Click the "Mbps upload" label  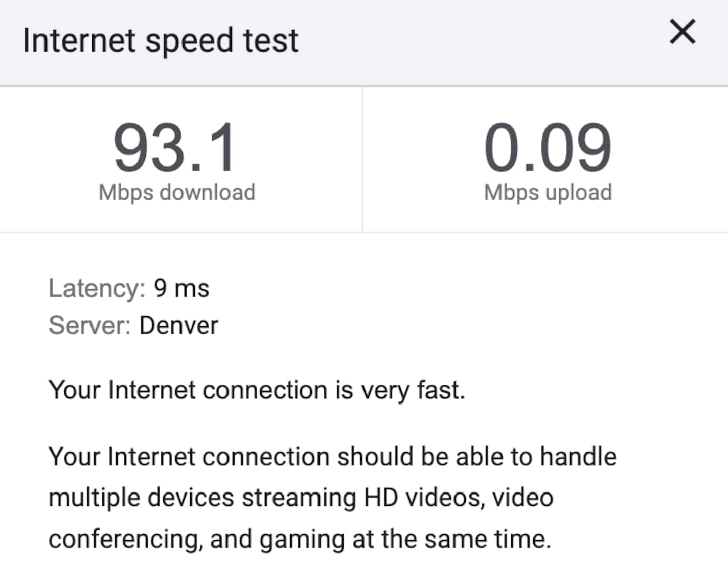[548, 193]
